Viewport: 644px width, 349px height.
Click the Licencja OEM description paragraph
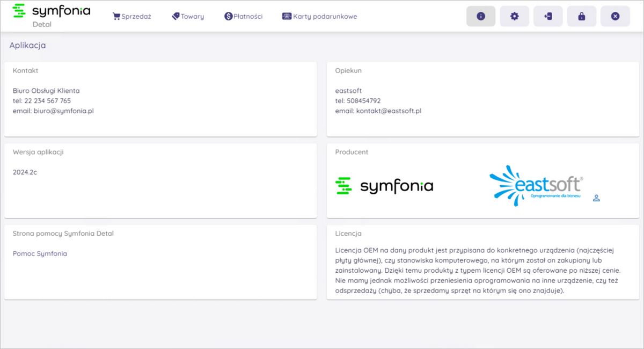coord(478,271)
